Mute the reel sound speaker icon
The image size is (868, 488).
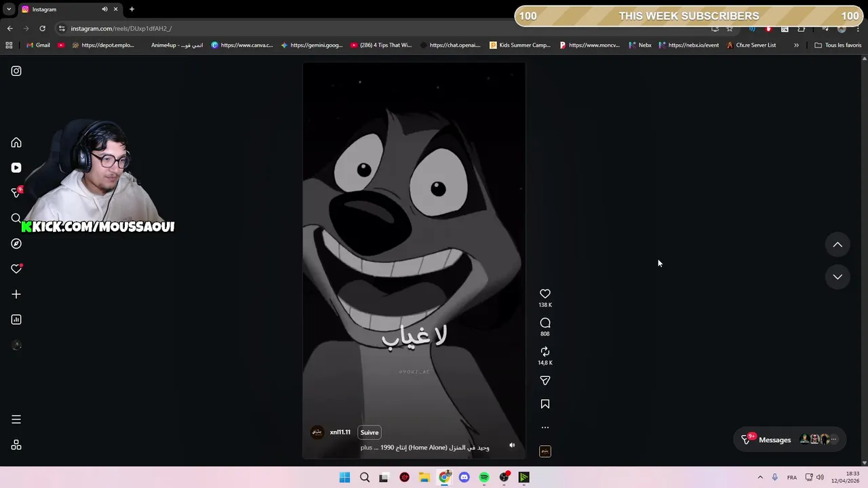(x=512, y=445)
